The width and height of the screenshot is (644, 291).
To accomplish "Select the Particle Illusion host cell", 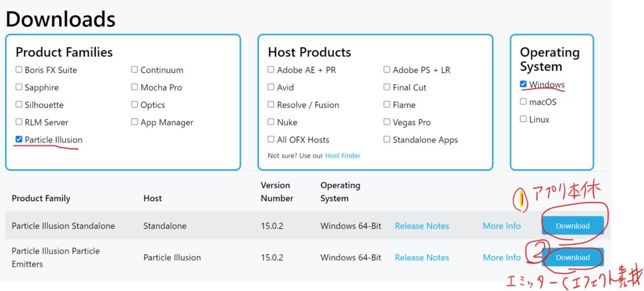I will point(172,257).
